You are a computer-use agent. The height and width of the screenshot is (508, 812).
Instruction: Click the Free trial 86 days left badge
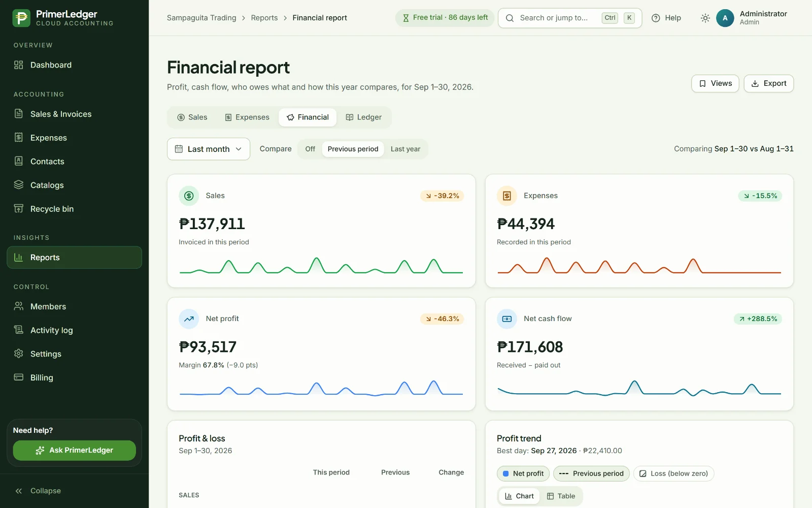[445, 18]
